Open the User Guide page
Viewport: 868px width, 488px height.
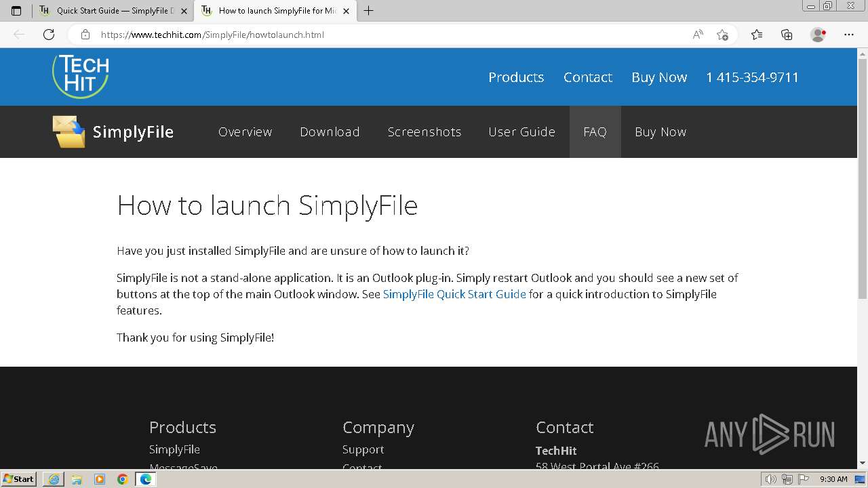point(521,132)
